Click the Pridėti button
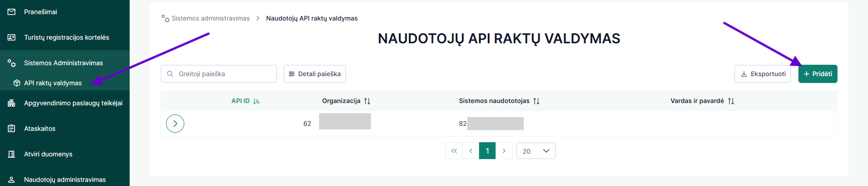Screen dimensions: 868x186 [818, 74]
